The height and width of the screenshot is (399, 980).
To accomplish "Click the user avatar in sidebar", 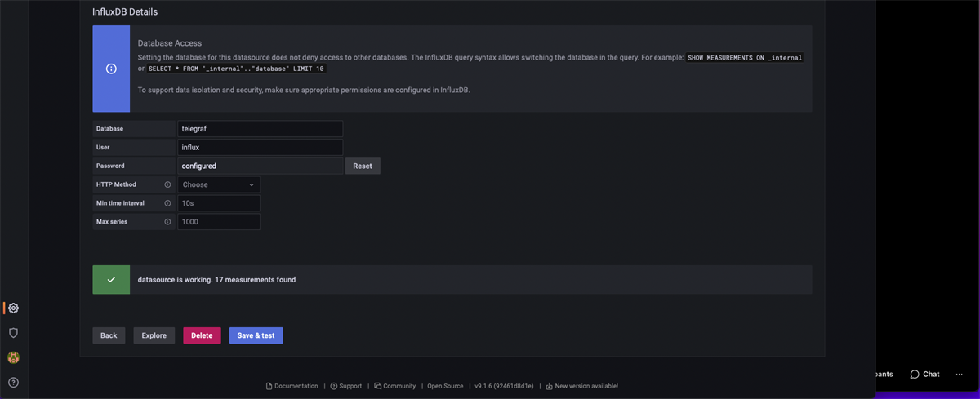I will (13, 357).
